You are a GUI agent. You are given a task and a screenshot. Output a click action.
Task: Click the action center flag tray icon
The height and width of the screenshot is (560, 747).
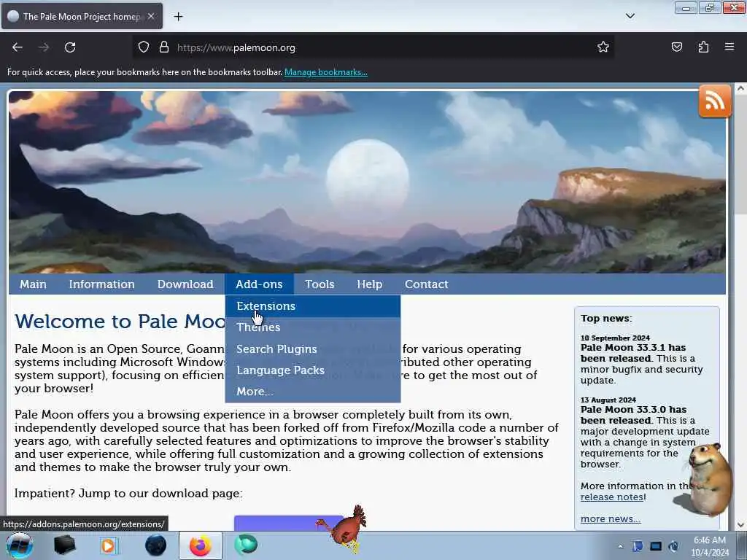click(638, 546)
